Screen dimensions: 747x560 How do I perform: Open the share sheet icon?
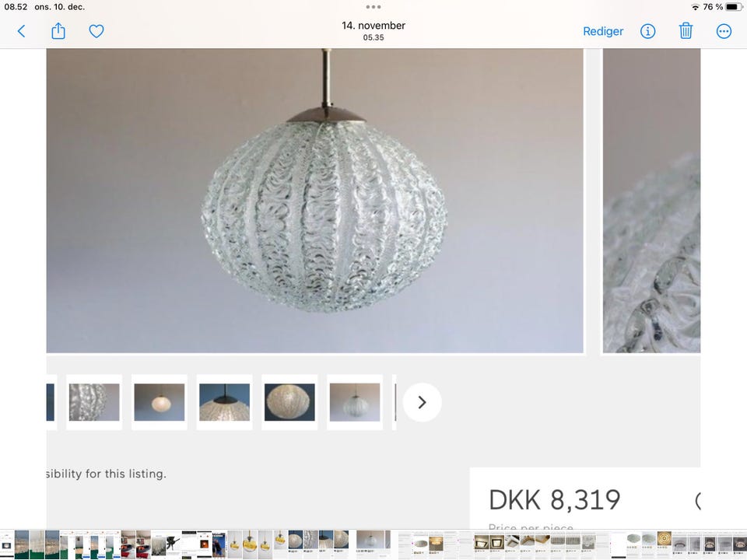pos(58,31)
